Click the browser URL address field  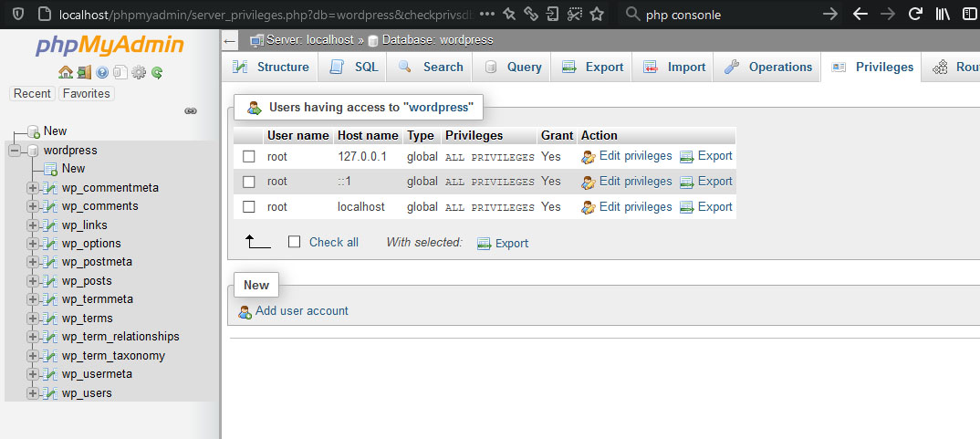tap(266, 14)
